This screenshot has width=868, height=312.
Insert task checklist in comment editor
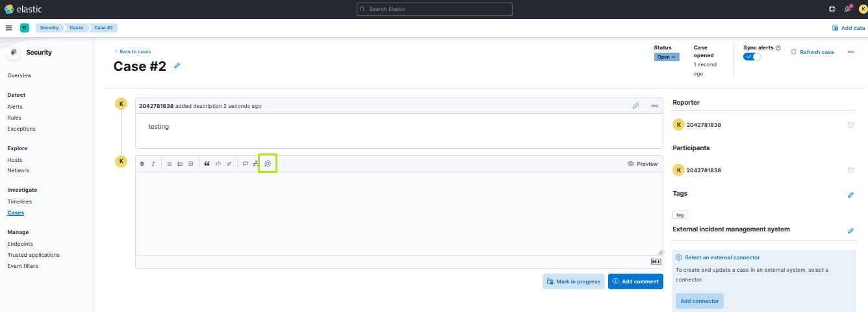point(190,164)
